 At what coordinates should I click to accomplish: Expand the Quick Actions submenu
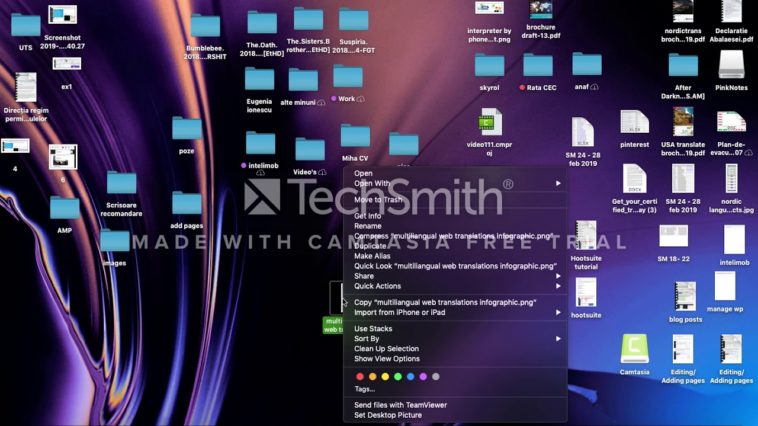(376, 286)
